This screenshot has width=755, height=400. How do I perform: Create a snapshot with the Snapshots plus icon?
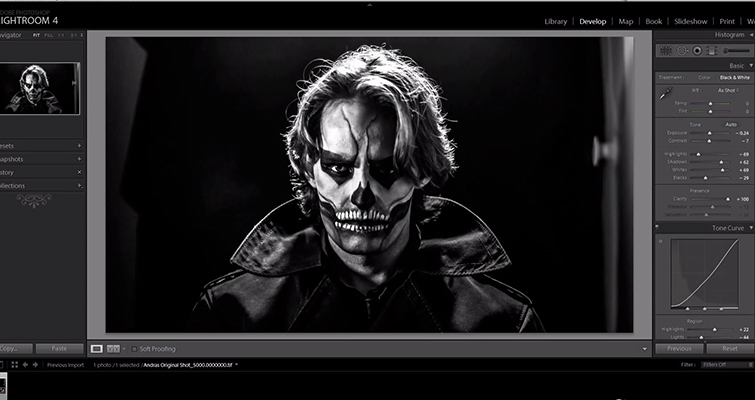[79, 159]
